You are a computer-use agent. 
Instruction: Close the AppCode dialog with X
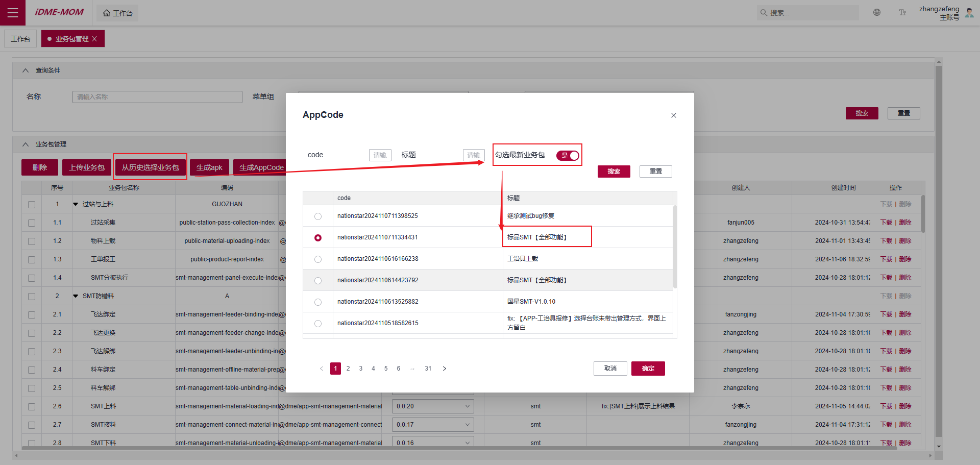point(673,115)
